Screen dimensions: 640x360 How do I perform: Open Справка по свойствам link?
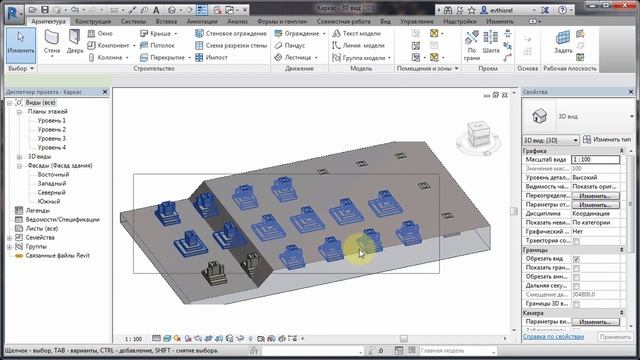tap(553, 337)
